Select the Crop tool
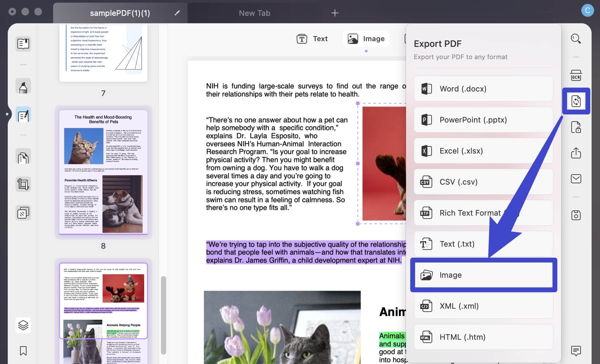 pos(23,184)
